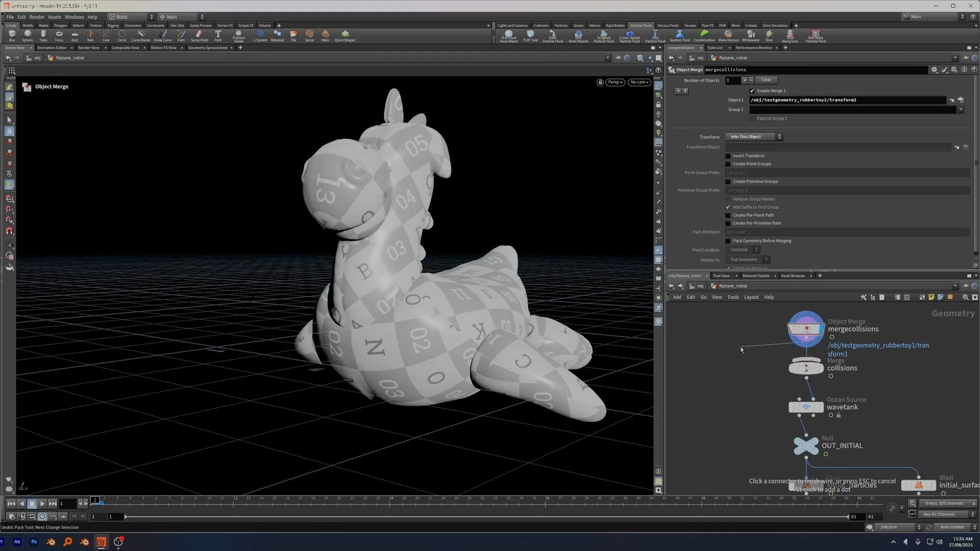Open After Effects from the taskbar
The image size is (980, 551).
[x=17, y=542]
